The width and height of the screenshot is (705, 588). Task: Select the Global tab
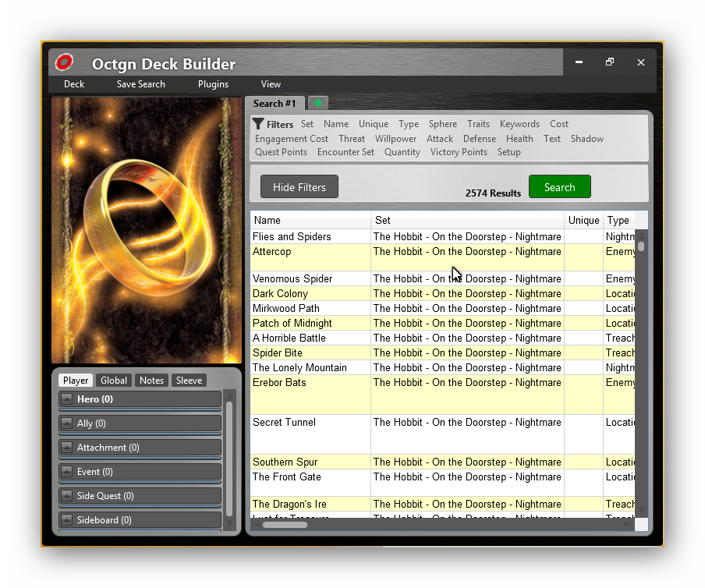click(114, 381)
